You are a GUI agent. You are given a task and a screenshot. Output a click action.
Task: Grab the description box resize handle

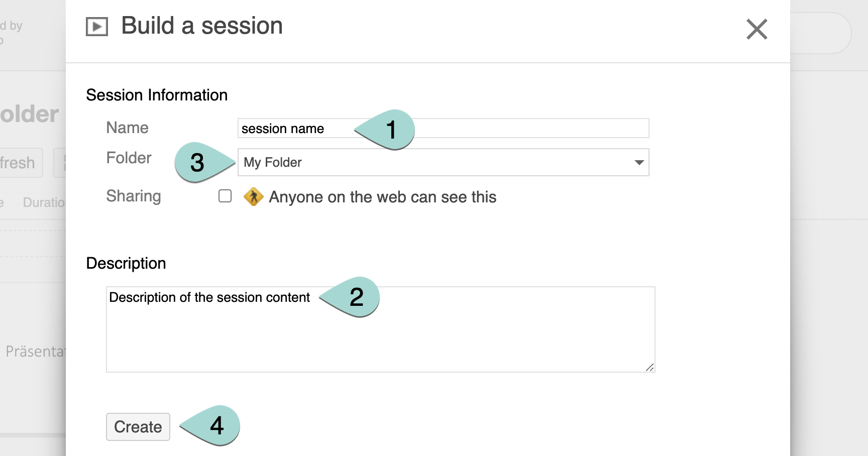(x=649, y=367)
